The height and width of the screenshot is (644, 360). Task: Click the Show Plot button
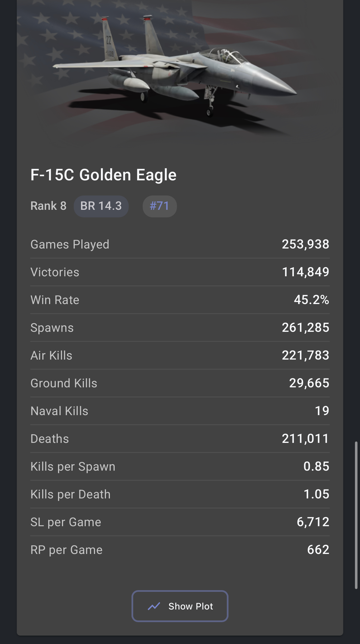click(180, 606)
